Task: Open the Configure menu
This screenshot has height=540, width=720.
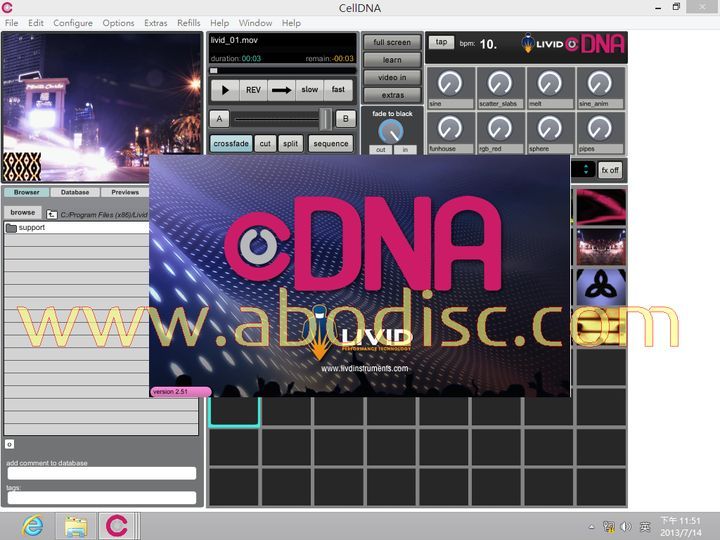Action: pos(73,23)
